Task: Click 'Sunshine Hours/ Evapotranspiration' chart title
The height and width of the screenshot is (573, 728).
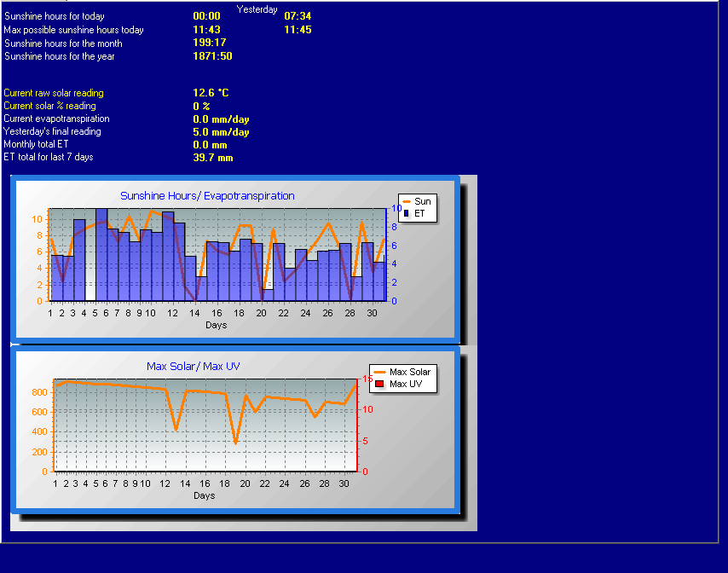Action: [207, 196]
